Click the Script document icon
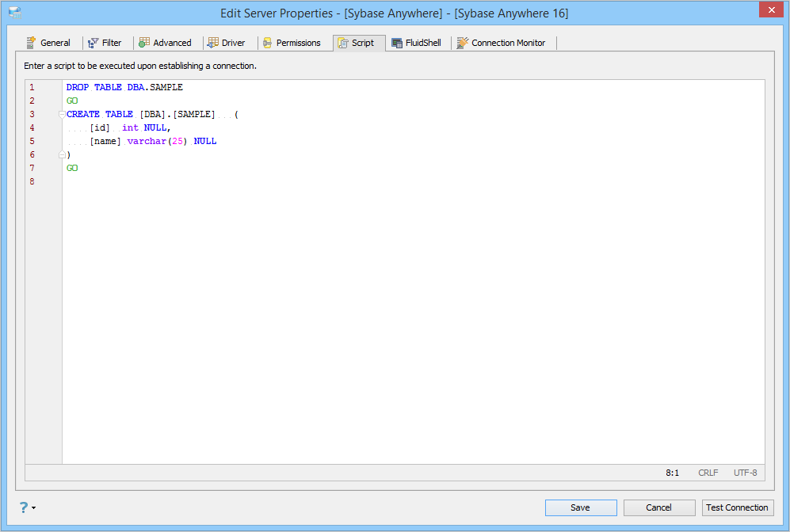This screenshot has width=790, height=532. pos(343,44)
